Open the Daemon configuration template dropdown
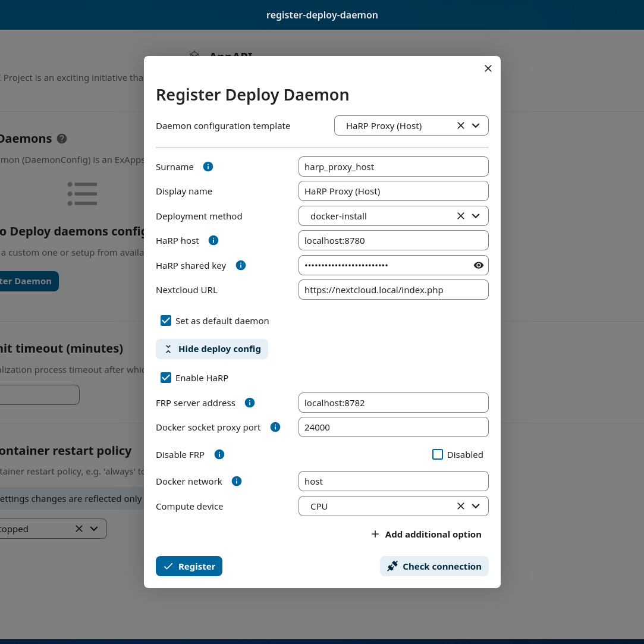This screenshot has height=644, width=644. 476,125
